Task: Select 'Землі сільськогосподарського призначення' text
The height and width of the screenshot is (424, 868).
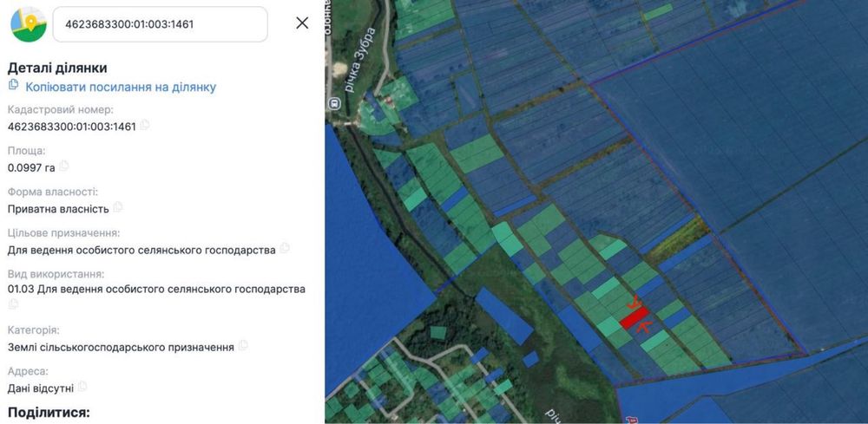Action: tap(121, 347)
